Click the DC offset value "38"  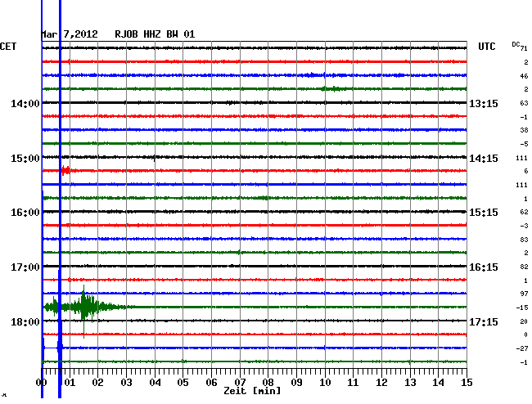pyautogui.click(x=524, y=130)
